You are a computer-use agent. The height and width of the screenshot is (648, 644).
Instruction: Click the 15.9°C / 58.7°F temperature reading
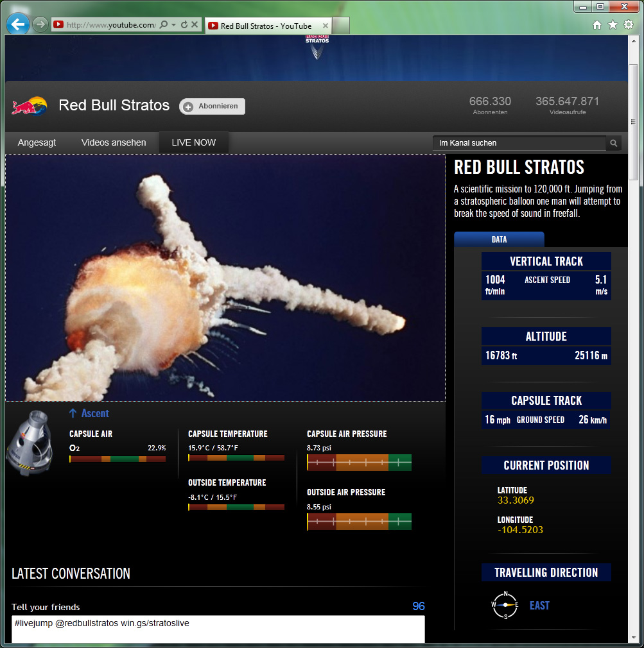pos(213,448)
